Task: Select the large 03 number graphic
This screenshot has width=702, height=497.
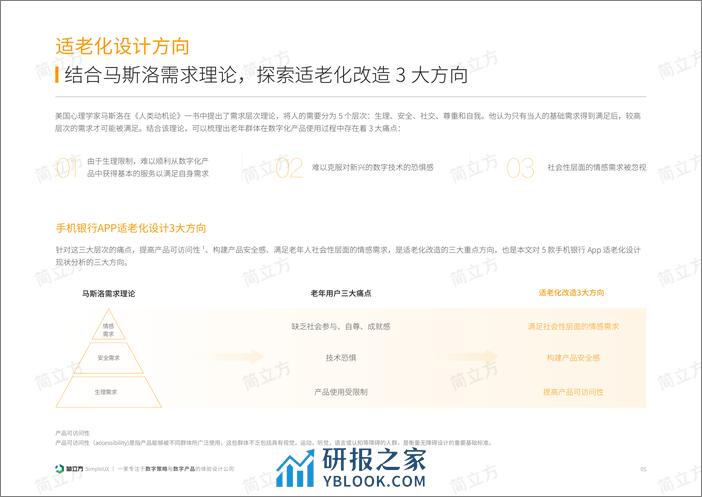Action: tap(520, 168)
